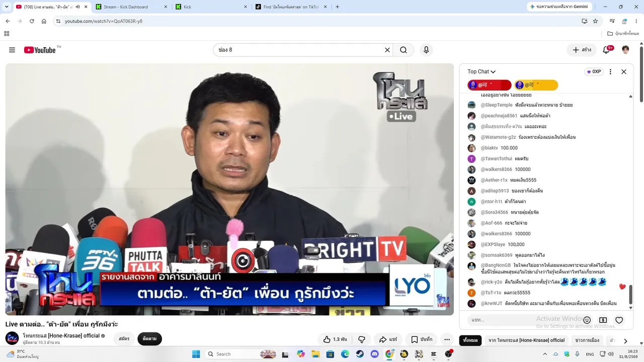Open the yellow pinned Super Chat ticker
This screenshot has width=644, height=362.
[x=536, y=85]
